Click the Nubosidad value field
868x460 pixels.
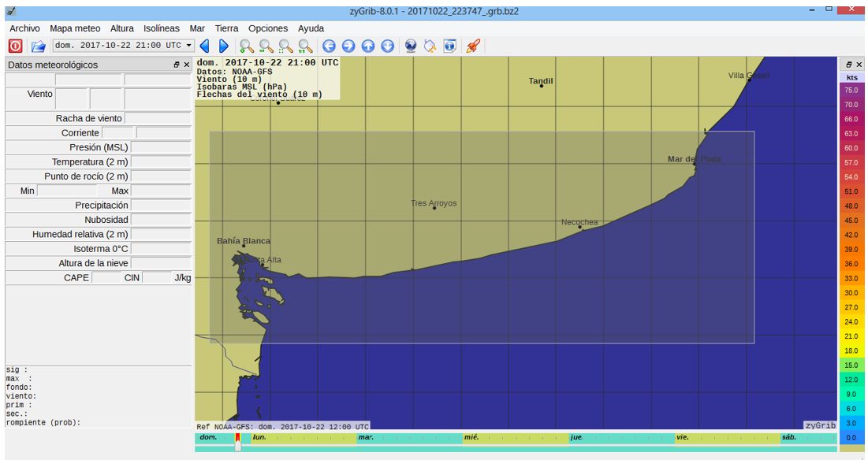[x=161, y=220]
